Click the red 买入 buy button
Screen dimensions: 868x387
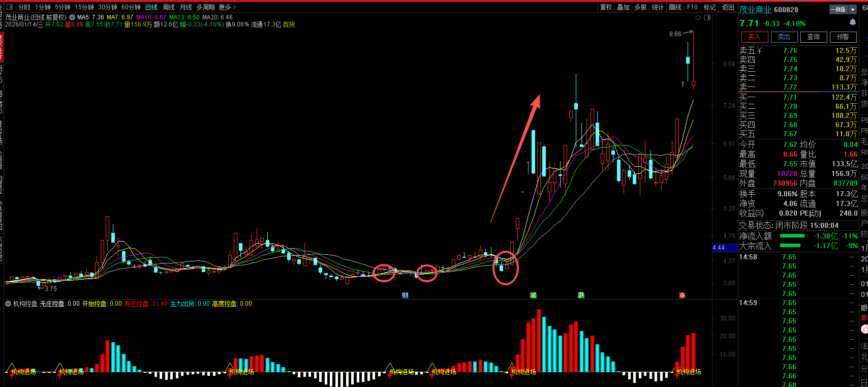click(754, 37)
